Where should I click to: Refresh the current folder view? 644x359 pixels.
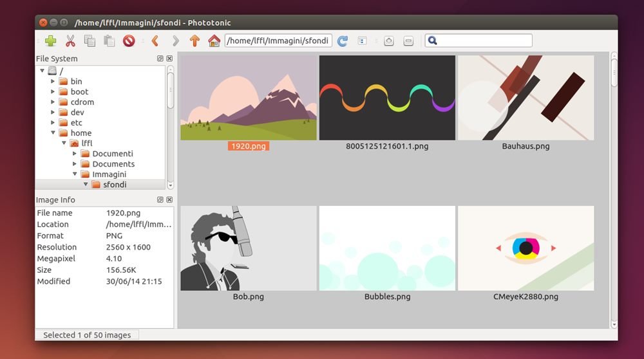[x=343, y=41]
